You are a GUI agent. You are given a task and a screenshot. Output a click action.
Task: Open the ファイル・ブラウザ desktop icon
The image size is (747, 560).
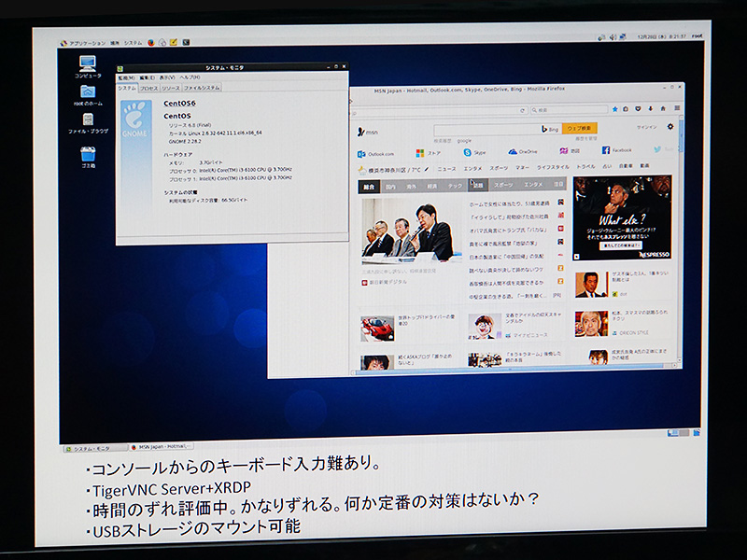(x=88, y=123)
